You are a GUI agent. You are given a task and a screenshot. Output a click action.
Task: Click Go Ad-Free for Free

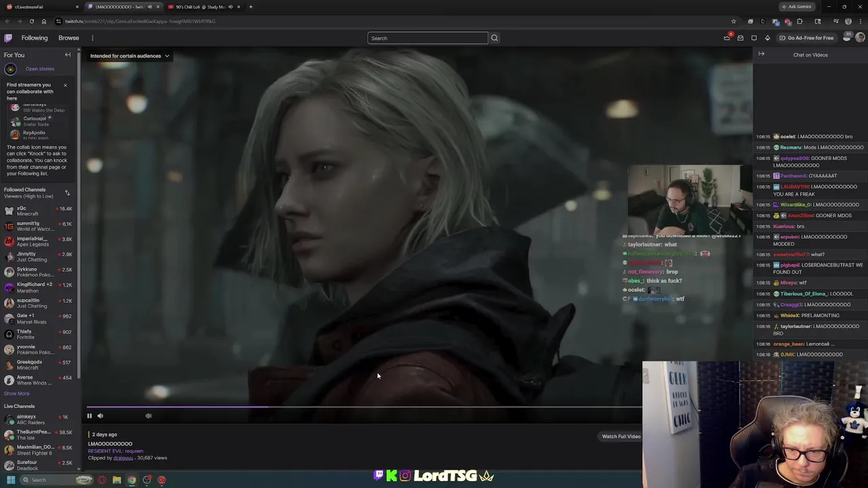(x=806, y=38)
